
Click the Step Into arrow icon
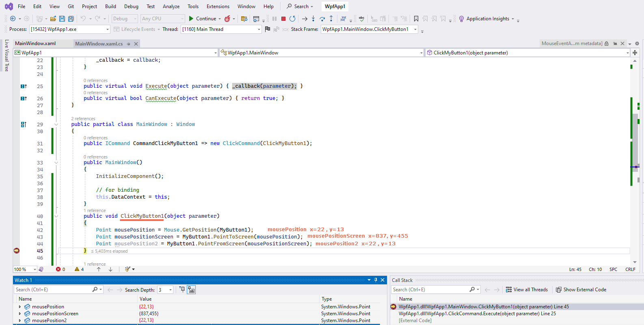pyautogui.click(x=313, y=19)
